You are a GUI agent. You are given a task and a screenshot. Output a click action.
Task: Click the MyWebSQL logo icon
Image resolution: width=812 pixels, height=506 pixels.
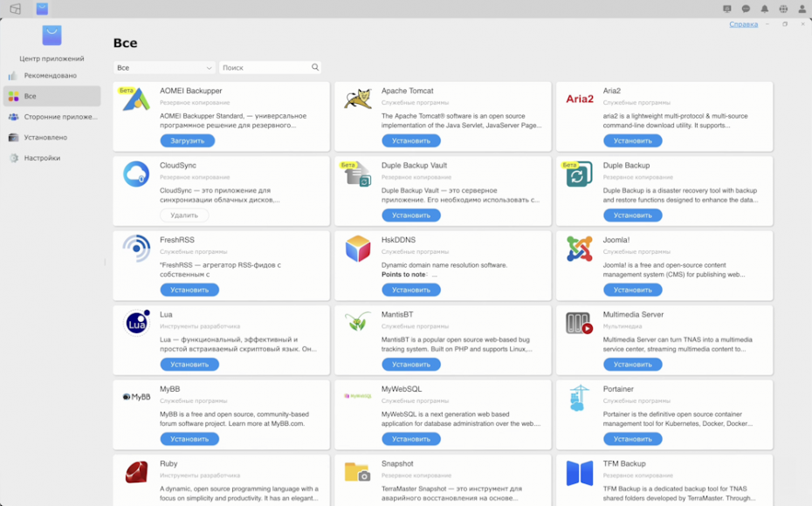[x=358, y=396]
